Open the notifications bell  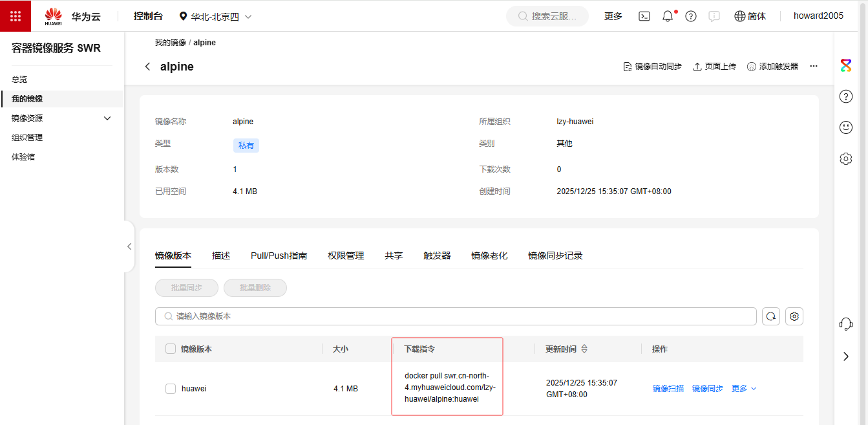(x=668, y=16)
